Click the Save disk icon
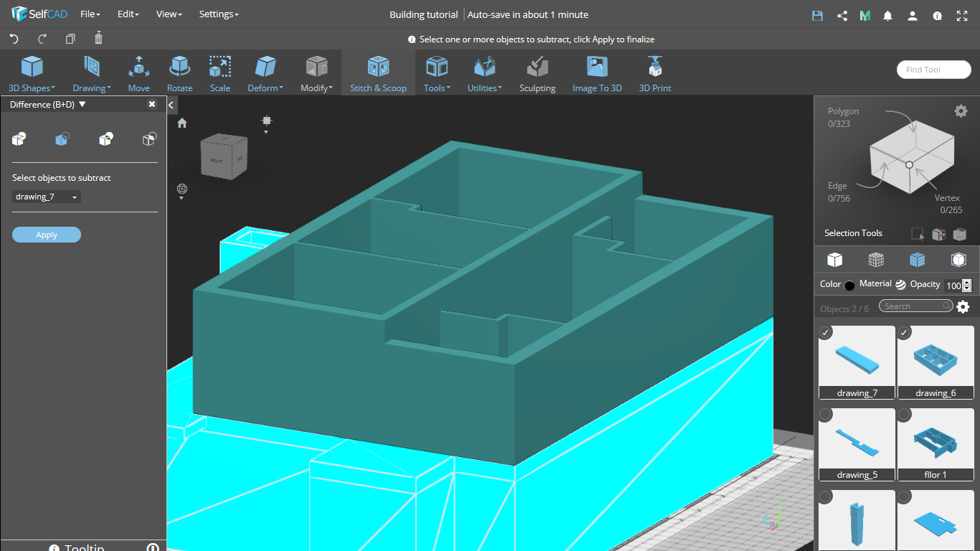This screenshot has height=551, width=980. [x=817, y=15]
